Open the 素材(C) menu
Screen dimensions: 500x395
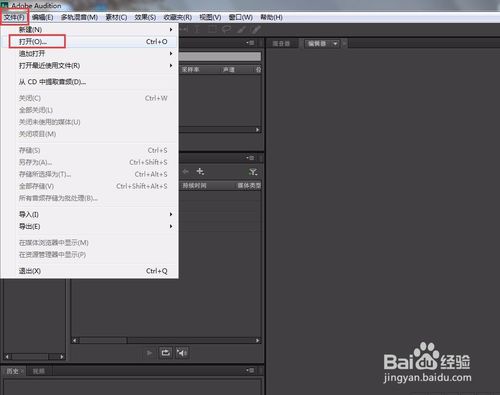[x=116, y=17]
